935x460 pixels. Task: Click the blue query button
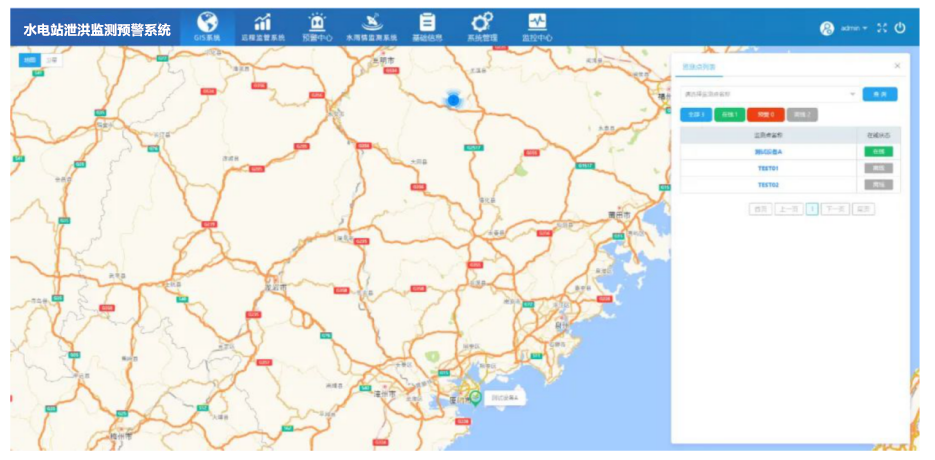(x=880, y=94)
